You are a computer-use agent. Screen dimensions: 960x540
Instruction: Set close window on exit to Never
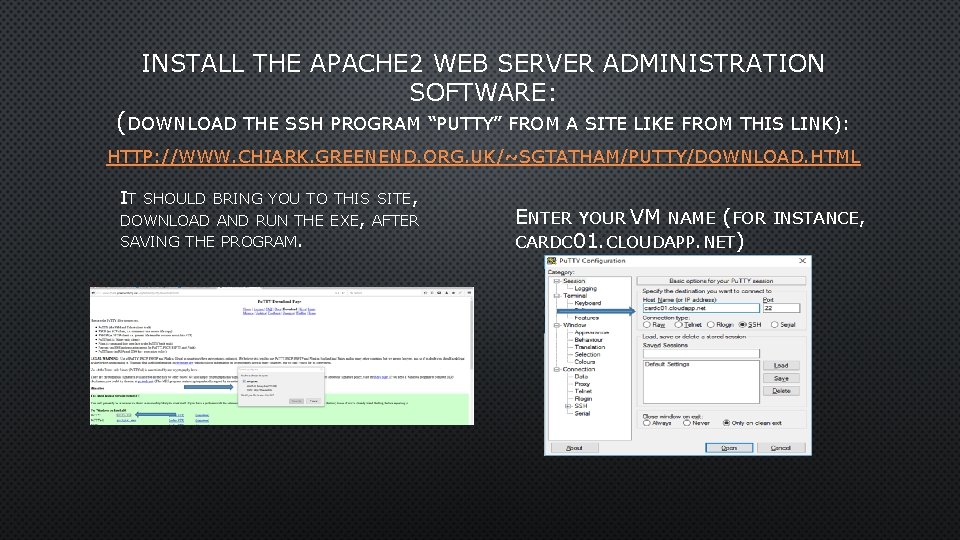(x=687, y=423)
